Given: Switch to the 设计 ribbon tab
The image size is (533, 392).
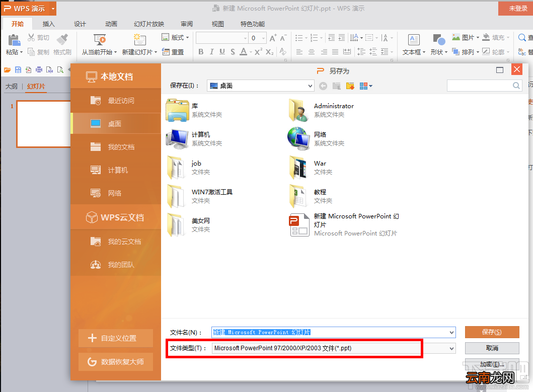Looking at the screenshot, I should 80,24.
